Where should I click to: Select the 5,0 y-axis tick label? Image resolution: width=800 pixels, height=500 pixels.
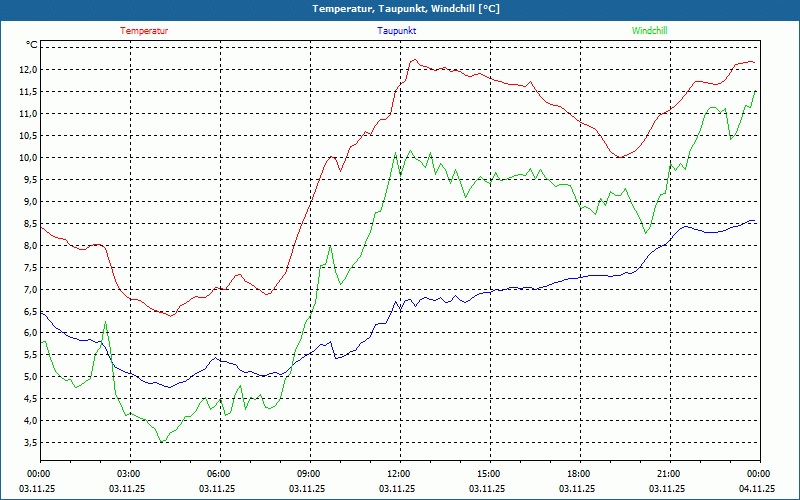pyautogui.click(x=26, y=377)
